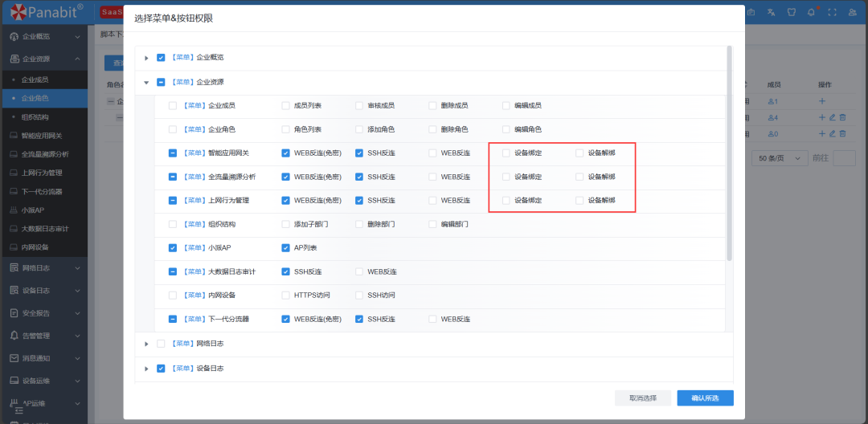Uncheck the 【菜单】企业概览 checkbox
The height and width of the screenshot is (424, 868).
click(161, 58)
